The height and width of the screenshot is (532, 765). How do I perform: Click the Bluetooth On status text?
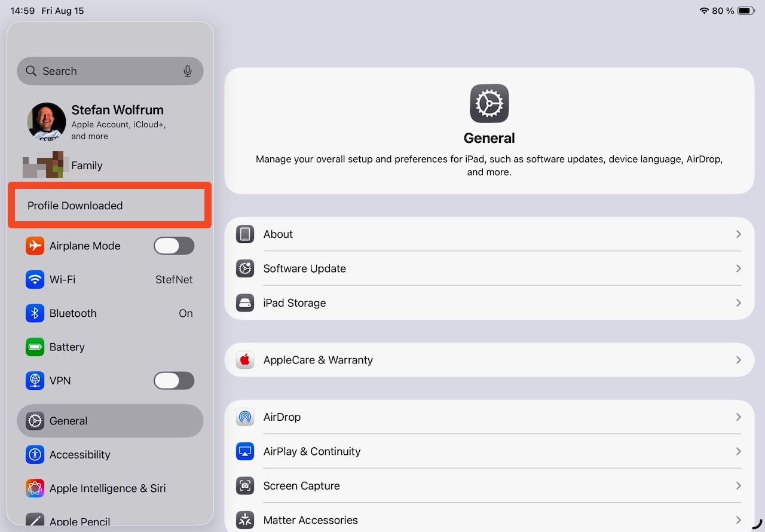(x=186, y=313)
